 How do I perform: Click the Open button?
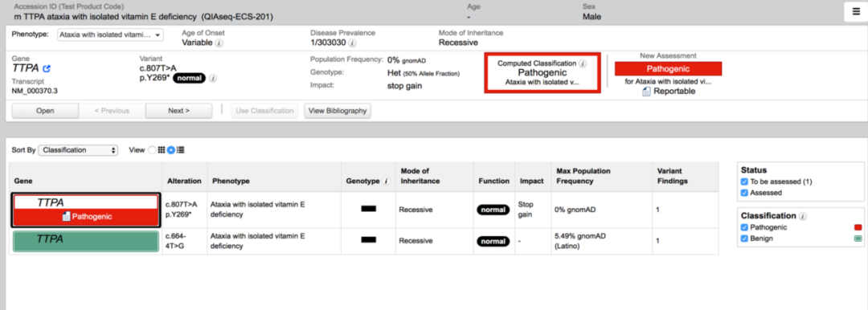(45, 111)
